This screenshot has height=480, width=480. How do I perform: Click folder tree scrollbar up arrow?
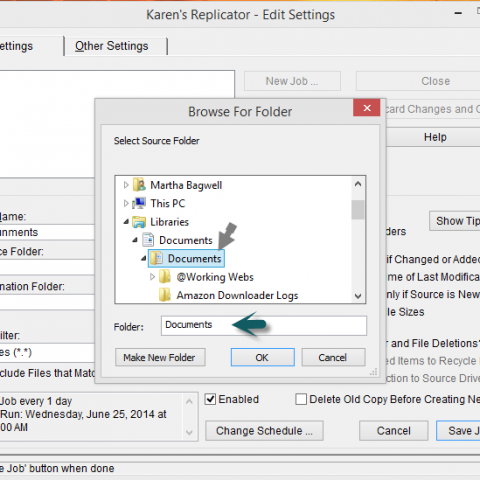358,184
